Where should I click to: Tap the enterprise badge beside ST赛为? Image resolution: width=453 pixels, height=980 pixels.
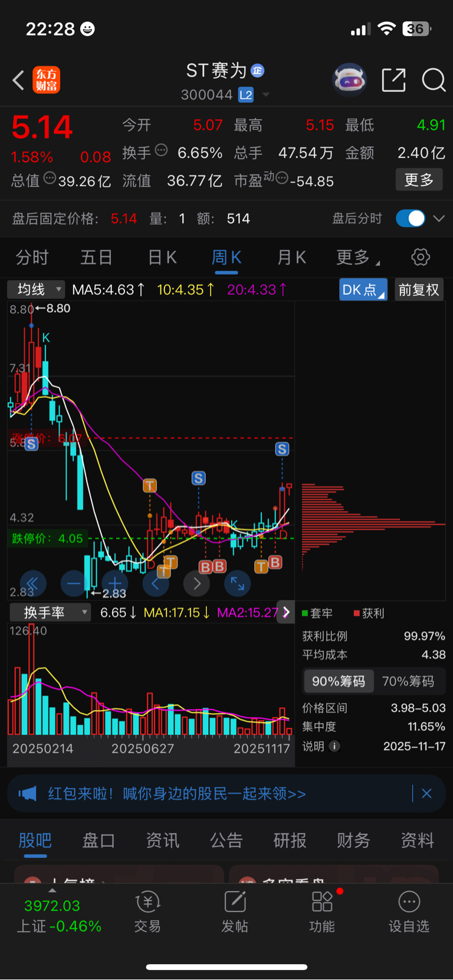coord(258,71)
